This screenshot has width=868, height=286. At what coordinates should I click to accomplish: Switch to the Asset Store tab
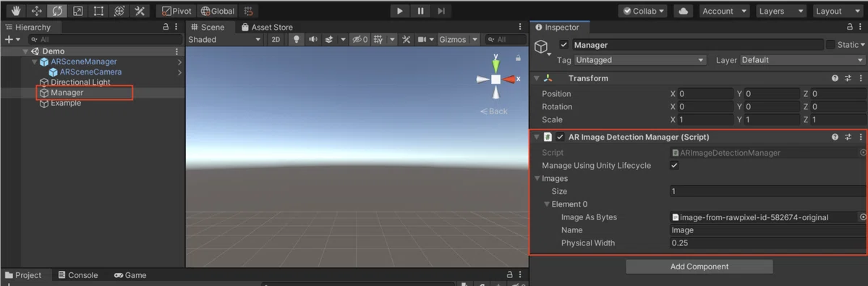coord(267,27)
